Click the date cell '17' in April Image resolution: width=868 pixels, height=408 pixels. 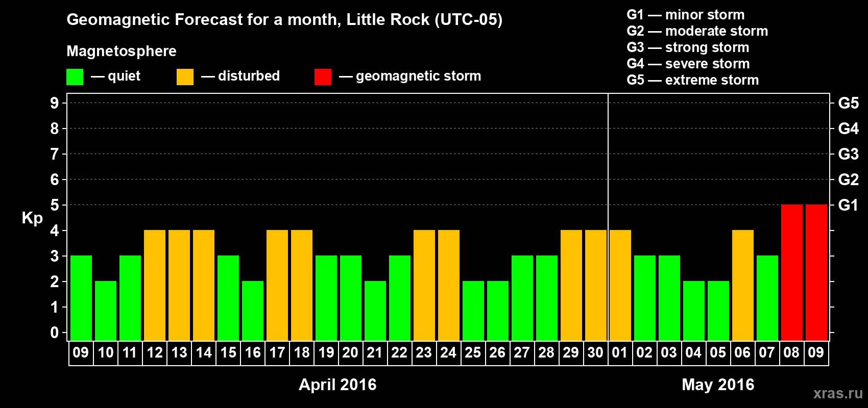(x=277, y=353)
